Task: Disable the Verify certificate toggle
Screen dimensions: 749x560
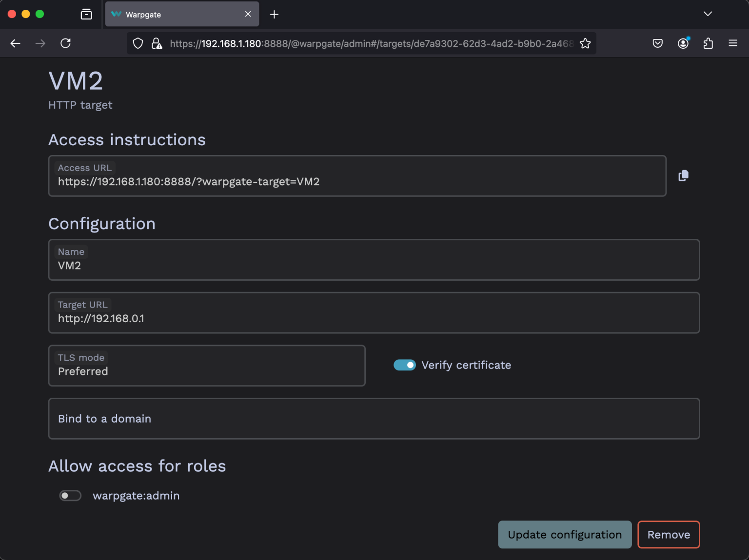Action: tap(405, 365)
